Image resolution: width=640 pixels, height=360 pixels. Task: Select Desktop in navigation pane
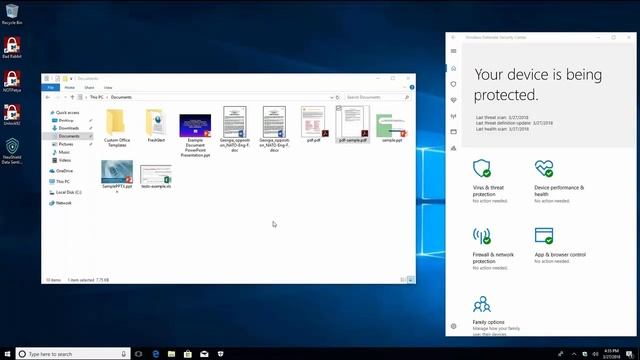pos(66,120)
